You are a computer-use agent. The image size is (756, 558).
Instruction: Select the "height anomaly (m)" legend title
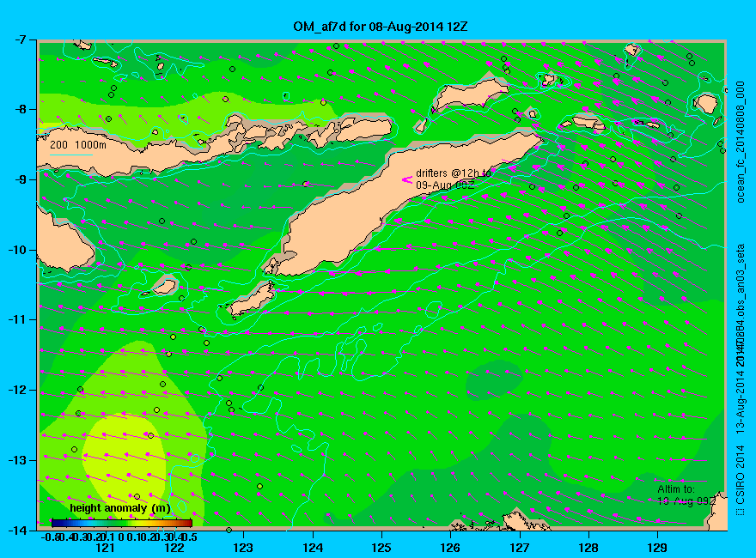tap(120, 508)
